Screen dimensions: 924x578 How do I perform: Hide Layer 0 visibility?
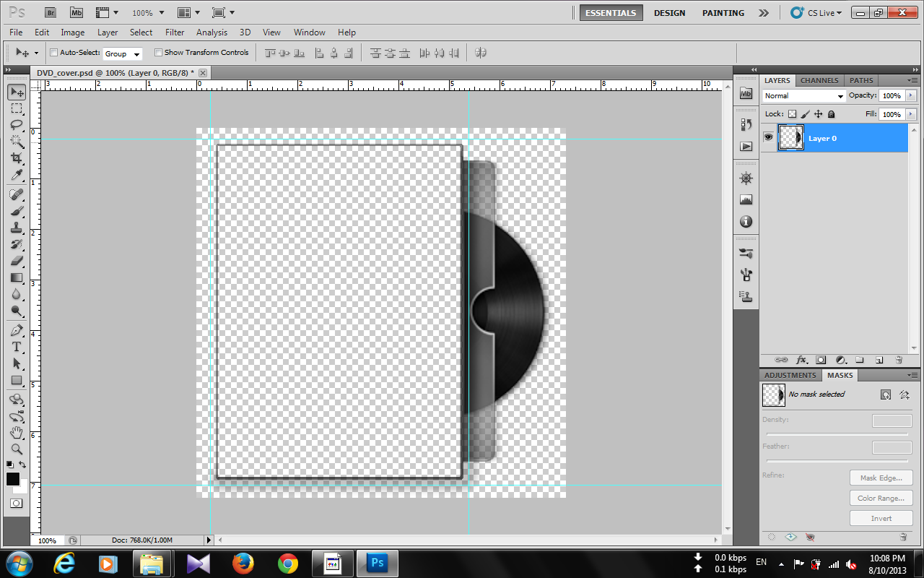pos(768,137)
